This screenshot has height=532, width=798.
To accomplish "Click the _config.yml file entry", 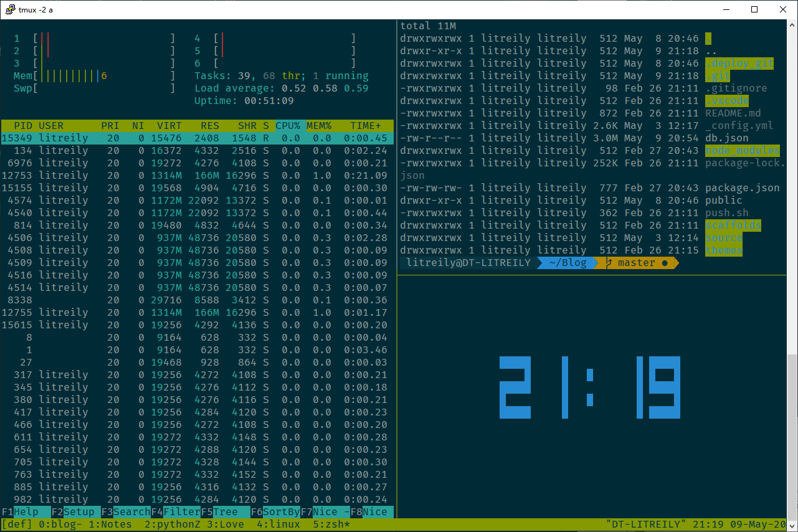I will pyautogui.click(x=739, y=126).
